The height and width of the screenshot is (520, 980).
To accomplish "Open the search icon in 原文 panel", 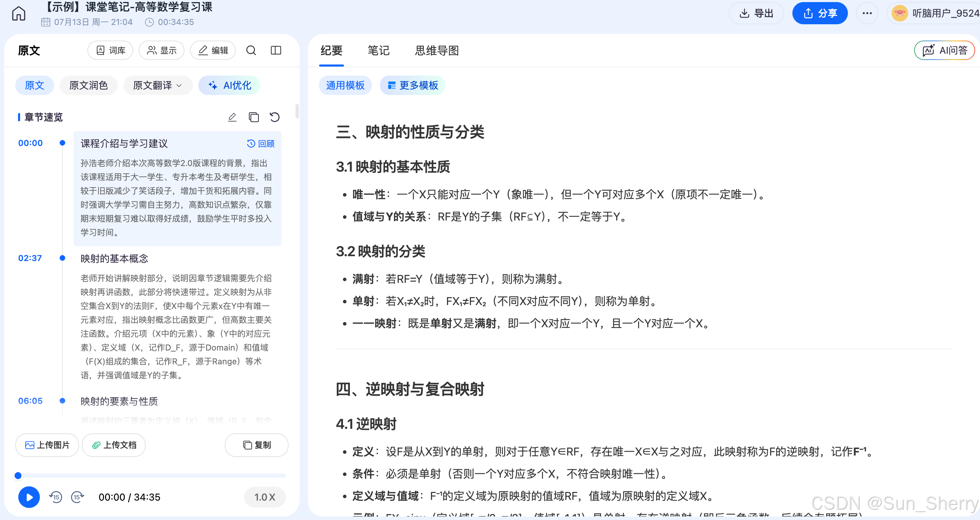I will click(x=251, y=50).
